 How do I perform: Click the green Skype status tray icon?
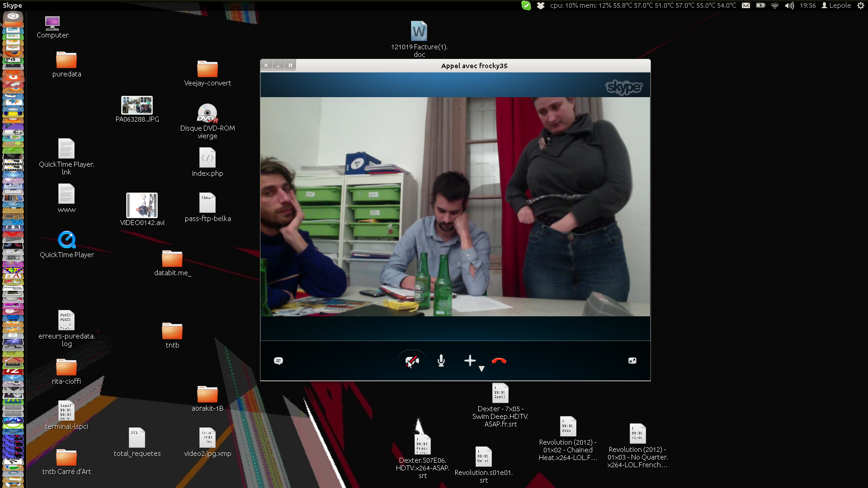click(526, 5)
